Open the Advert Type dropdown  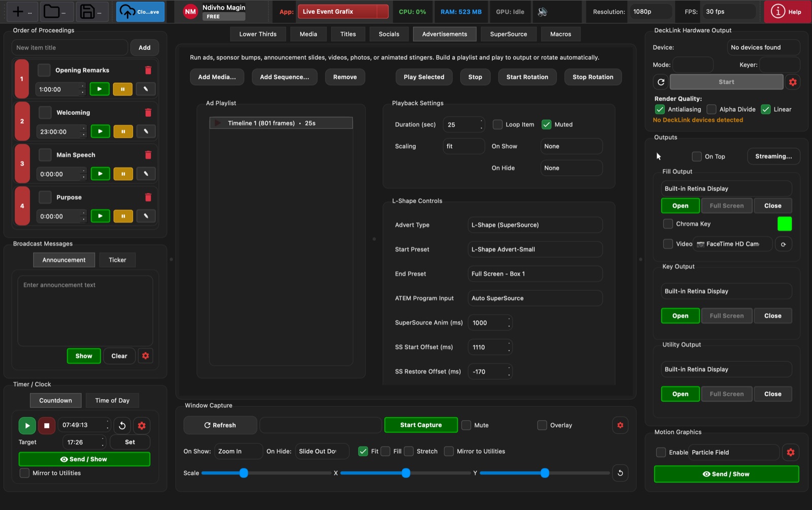[x=535, y=225]
